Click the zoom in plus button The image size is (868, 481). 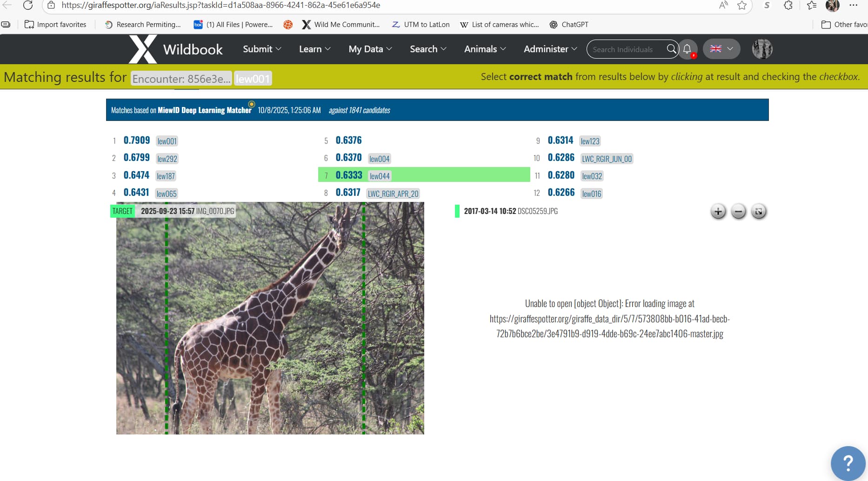click(x=718, y=212)
